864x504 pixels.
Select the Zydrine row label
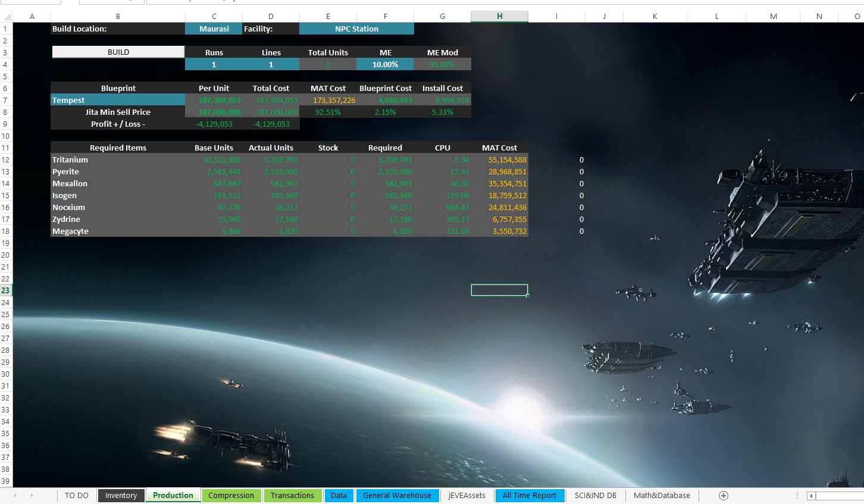[x=118, y=219]
